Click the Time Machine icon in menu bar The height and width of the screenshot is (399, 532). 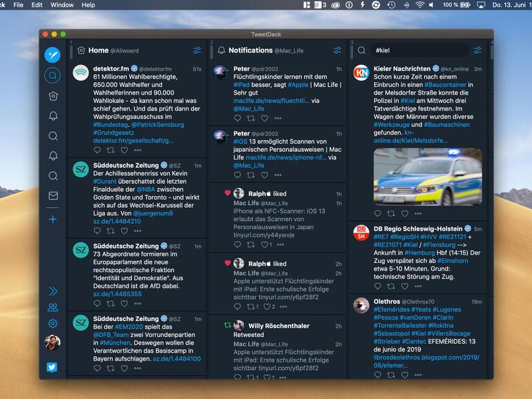pyautogui.click(x=392, y=5)
